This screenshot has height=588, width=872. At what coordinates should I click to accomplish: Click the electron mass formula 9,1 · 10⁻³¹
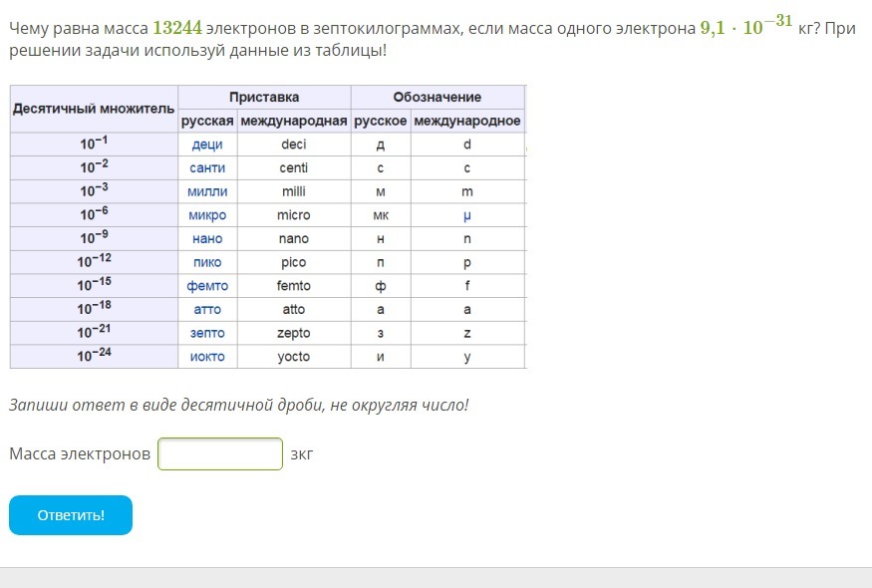pyautogui.click(x=745, y=27)
